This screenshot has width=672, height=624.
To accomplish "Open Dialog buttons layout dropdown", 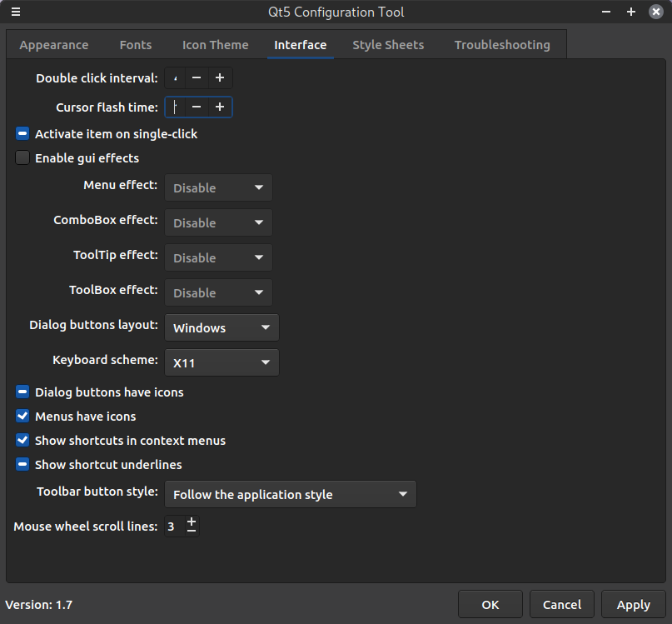I will pyautogui.click(x=222, y=327).
